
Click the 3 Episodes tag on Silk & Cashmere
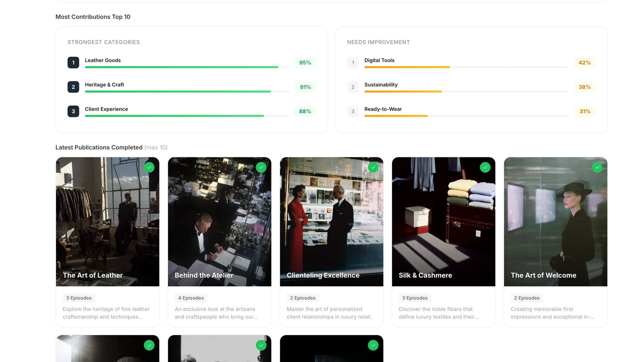coord(414,298)
